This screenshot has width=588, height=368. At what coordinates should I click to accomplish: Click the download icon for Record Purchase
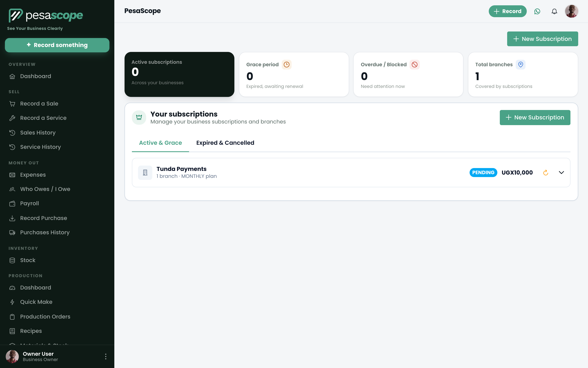tap(12, 218)
